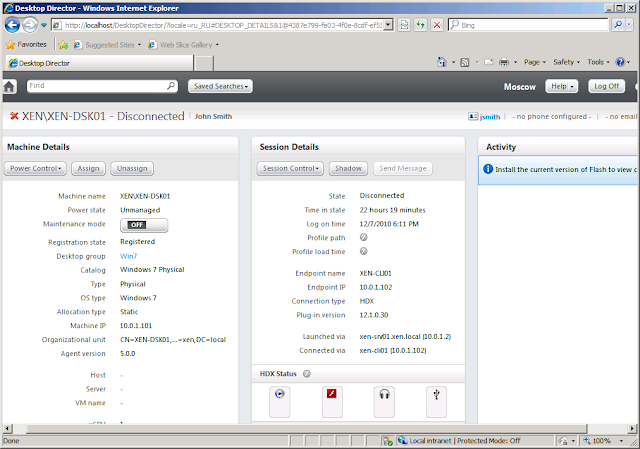Click the Print icon
The image size is (640, 449).
click(504, 62)
